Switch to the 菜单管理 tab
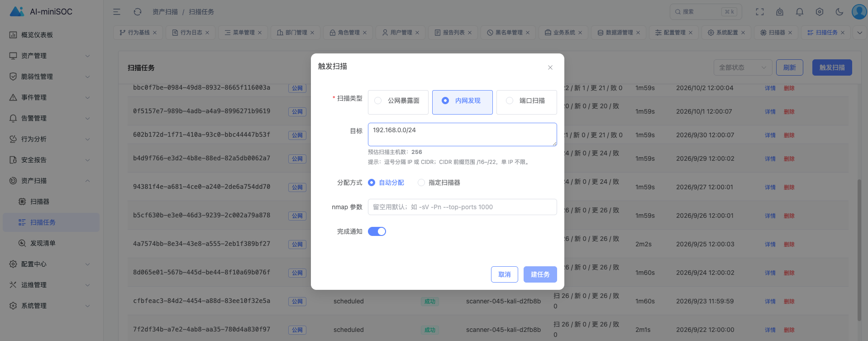 point(243,33)
